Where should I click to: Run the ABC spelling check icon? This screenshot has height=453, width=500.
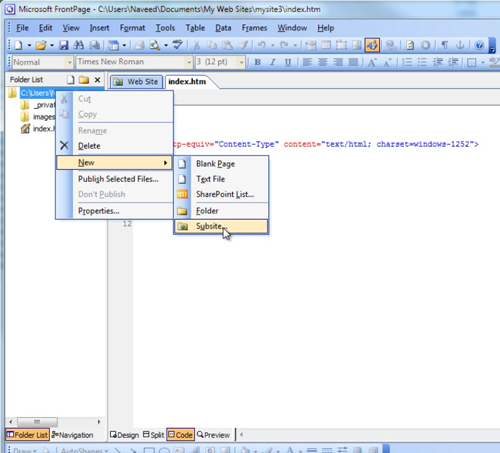pos(177,44)
